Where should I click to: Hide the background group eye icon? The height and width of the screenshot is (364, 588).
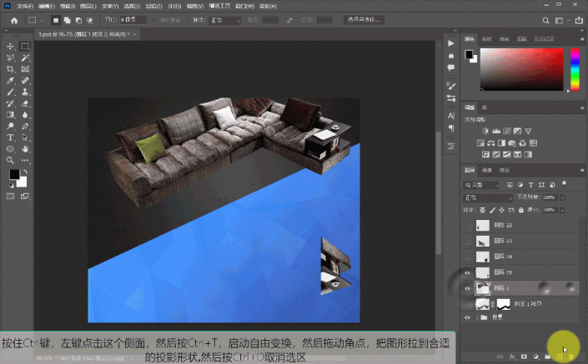pos(467,317)
